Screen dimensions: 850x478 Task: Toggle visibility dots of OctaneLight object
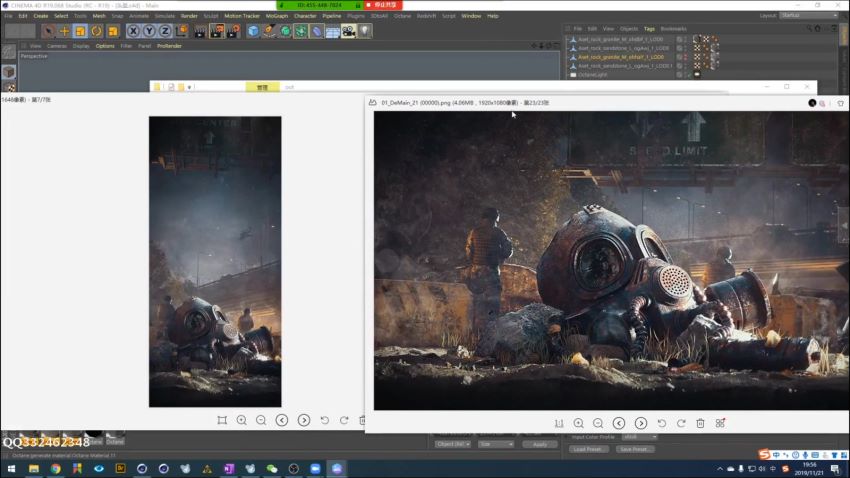[x=685, y=75]
